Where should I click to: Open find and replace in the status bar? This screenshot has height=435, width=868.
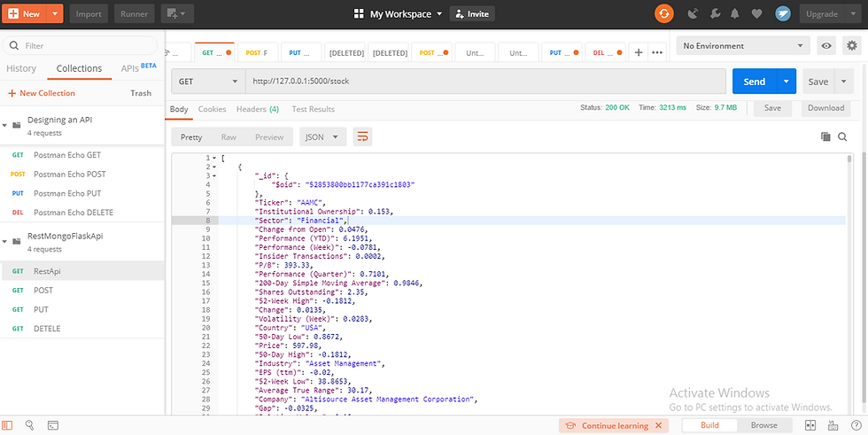point(30,425)
